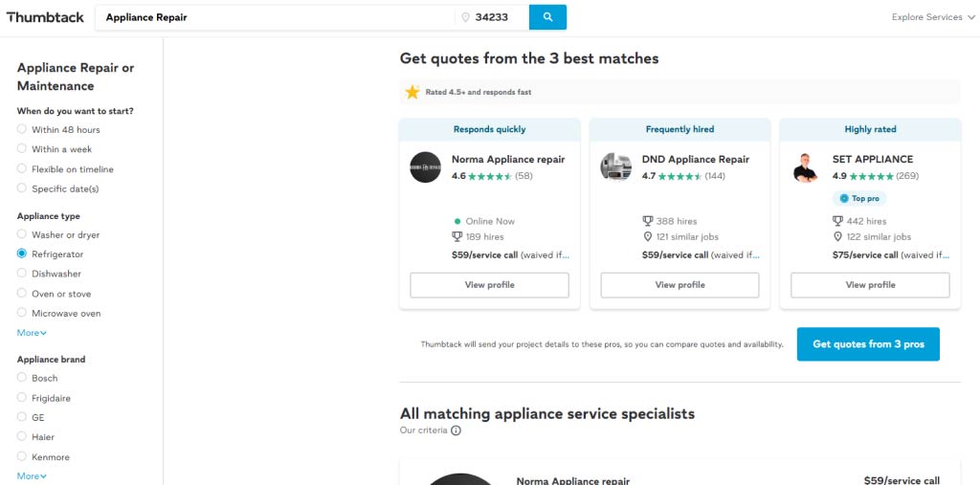
Task: Select Dishwasher appliance type
Action: tap(22, 274)
